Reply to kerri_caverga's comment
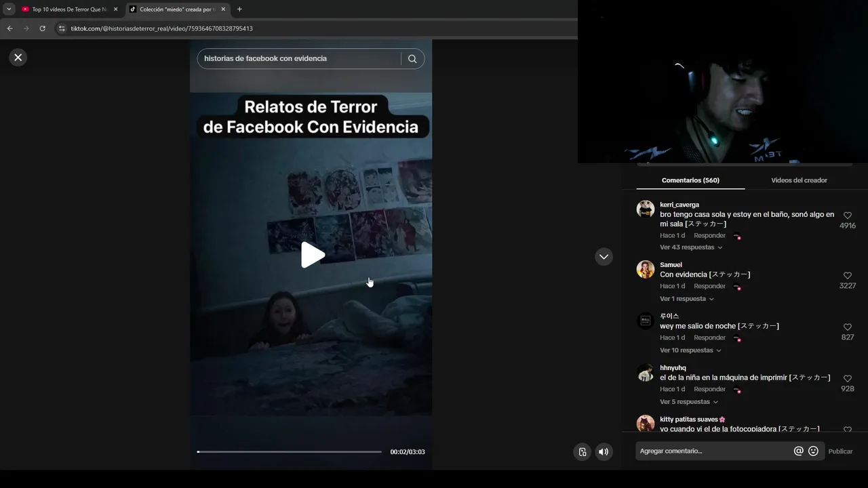The height and width of the screenshot is (488, 868). (x=709, y=236)
